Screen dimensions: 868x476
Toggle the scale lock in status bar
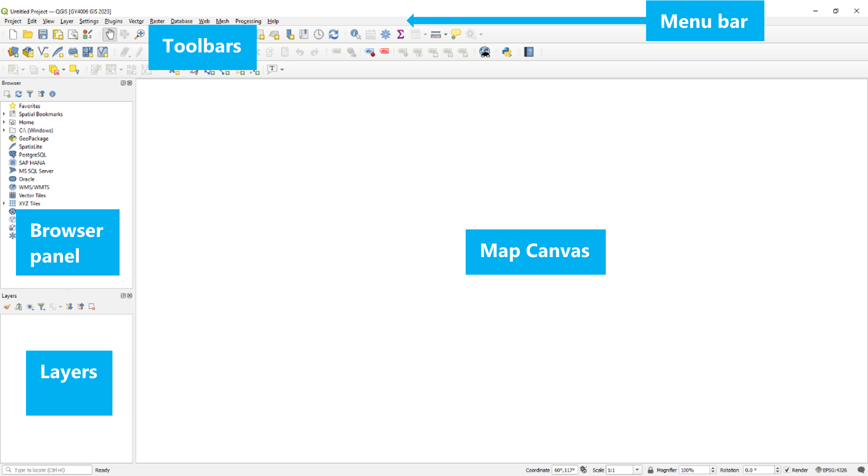(651, 470)
